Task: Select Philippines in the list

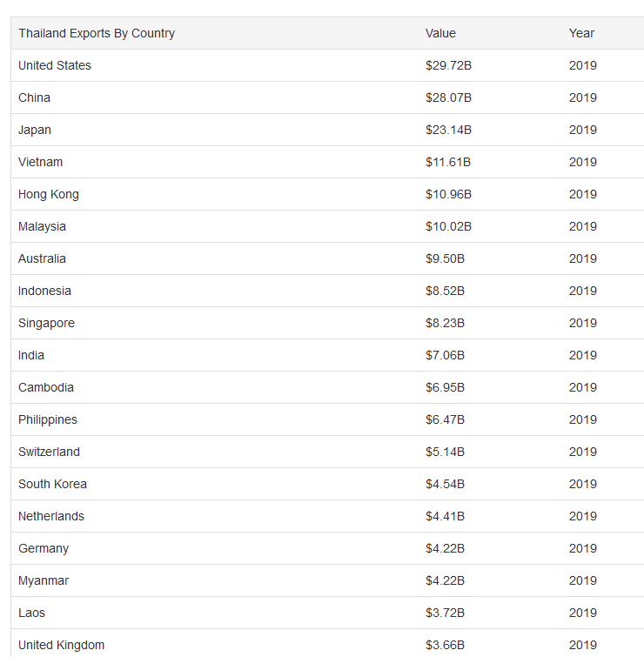Action: click(x=48, y=419)
